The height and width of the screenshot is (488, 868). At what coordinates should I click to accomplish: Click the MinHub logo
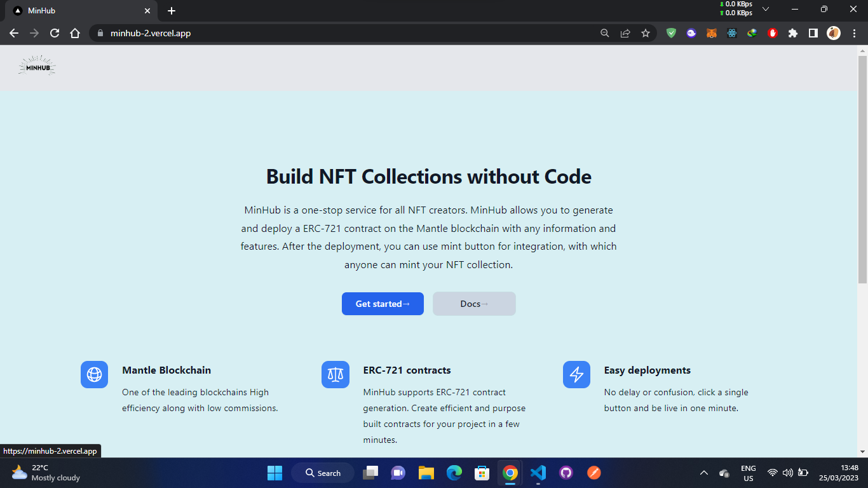point(36,65)
